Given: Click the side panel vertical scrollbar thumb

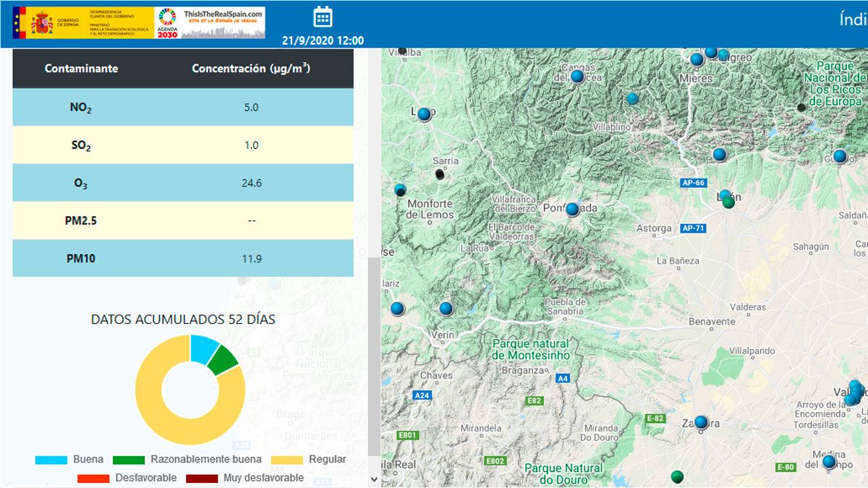Looking at the screenshot, I should pyautogui.click(x=374, y=356).
